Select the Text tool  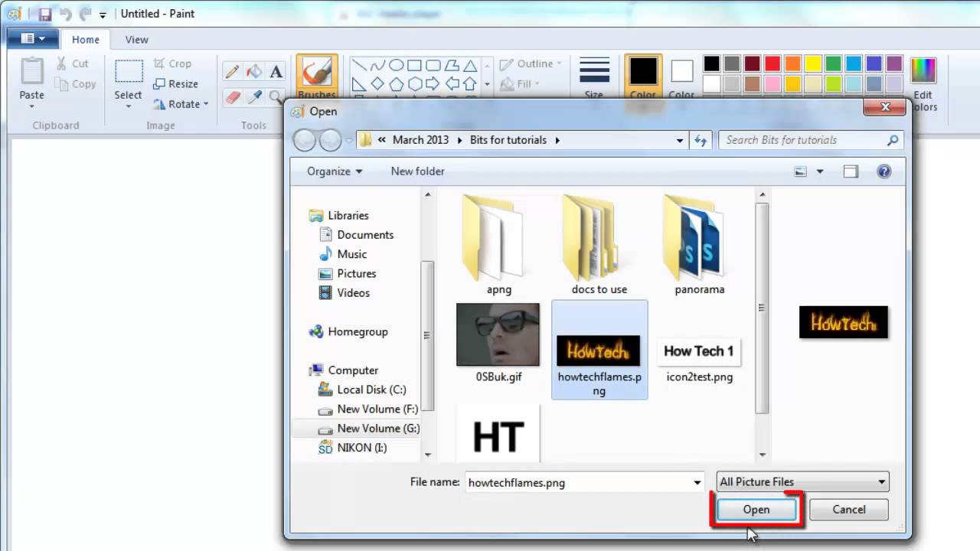coord(276,71)
